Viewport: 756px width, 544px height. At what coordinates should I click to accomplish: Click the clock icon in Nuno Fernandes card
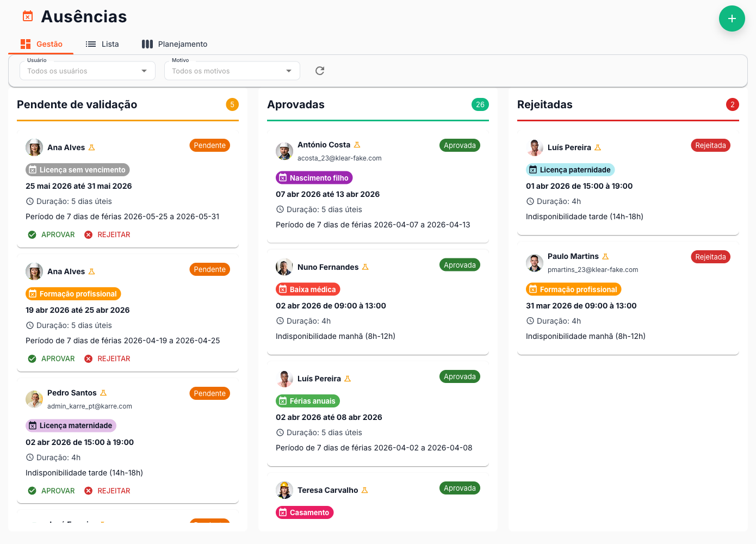(x=280, y=321)
